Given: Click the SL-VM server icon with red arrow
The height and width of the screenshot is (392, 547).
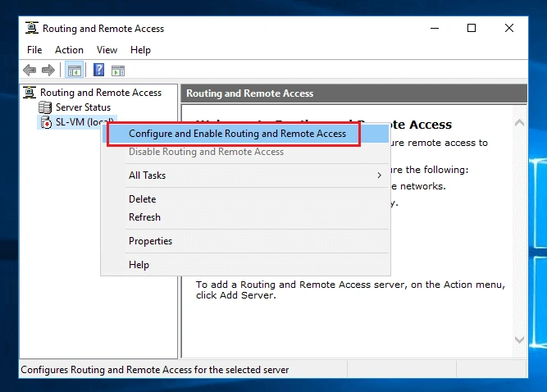Looking at the screenshot, I should click(46, 122).
